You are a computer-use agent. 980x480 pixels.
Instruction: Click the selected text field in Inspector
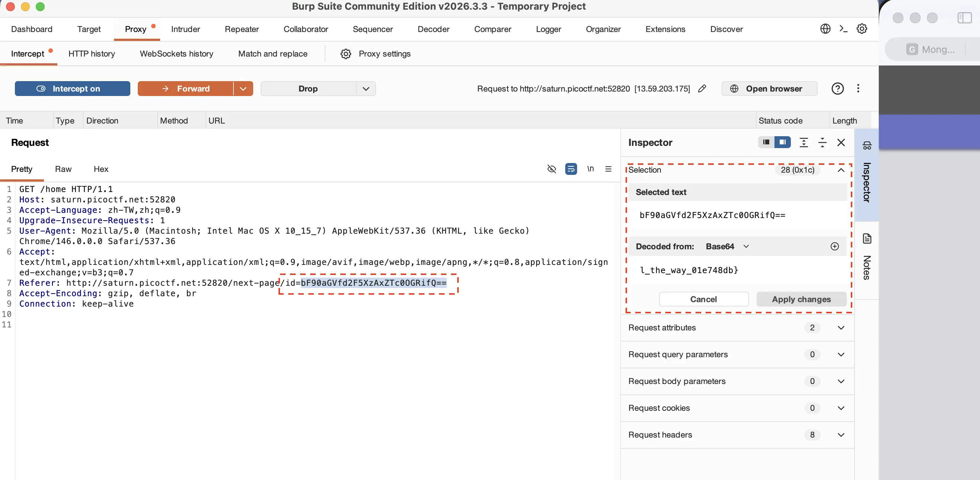[737, 215]
